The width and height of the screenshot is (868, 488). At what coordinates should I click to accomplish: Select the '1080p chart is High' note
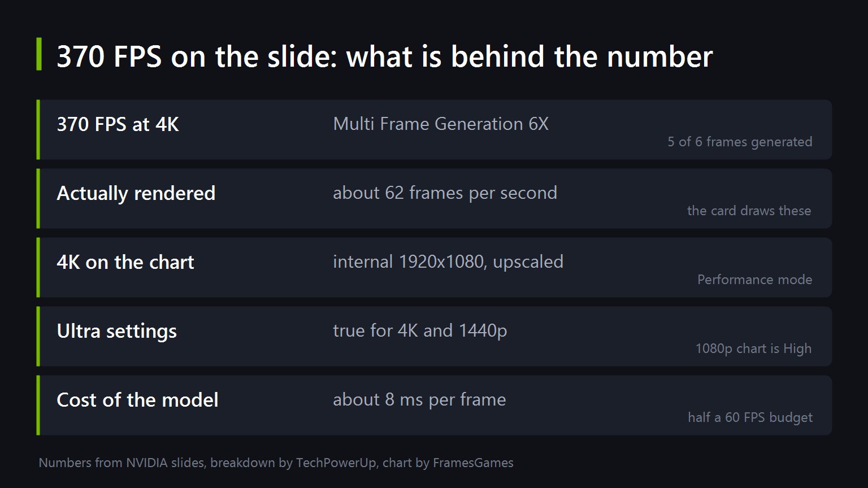[x=753, y=348]
